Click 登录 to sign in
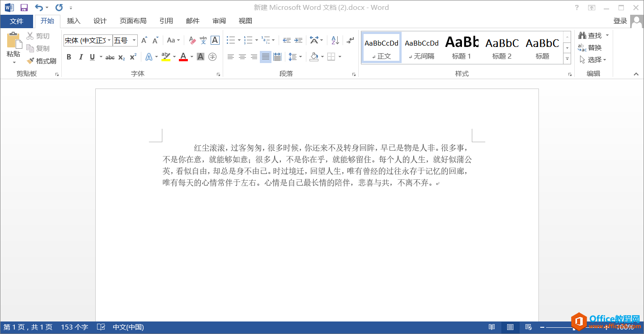The width and height of the screenshot is (644, 334). (x=620, y=21)
